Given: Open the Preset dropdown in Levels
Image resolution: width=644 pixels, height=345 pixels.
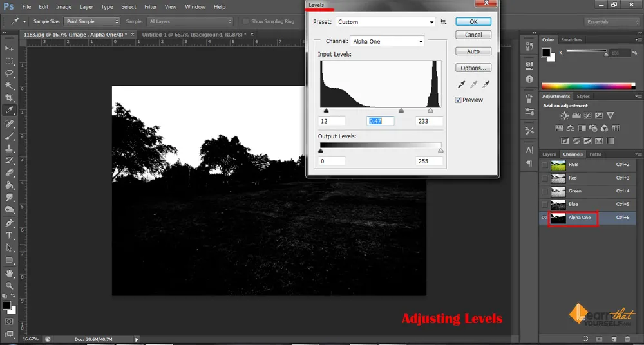Looking at the screenshot, I should point(386,22).
